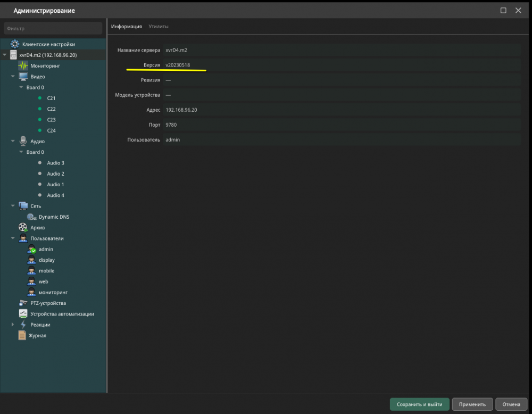Collapse Board 0 under Видео

pyautogui.click(x=21, y=87)
